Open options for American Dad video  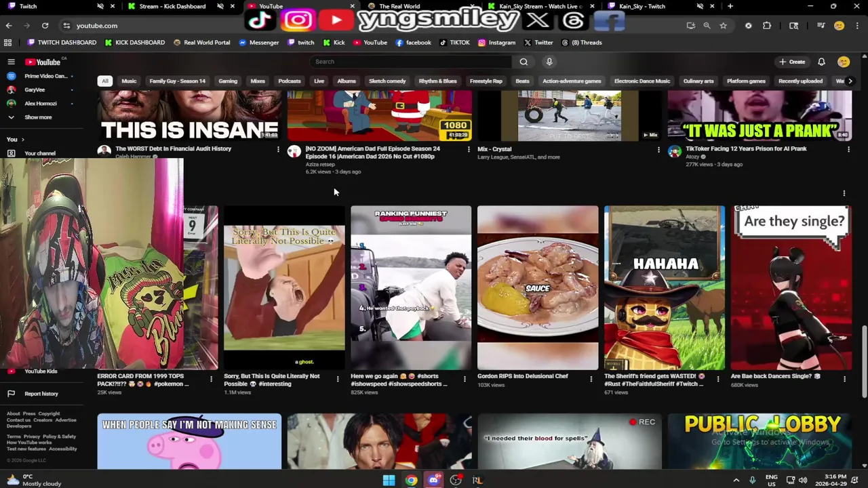[469, 149]
